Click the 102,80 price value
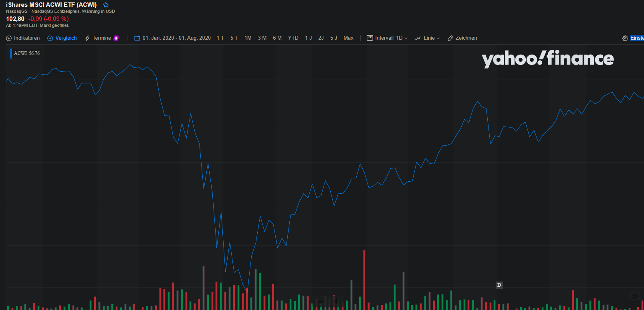 pos(15,19)
